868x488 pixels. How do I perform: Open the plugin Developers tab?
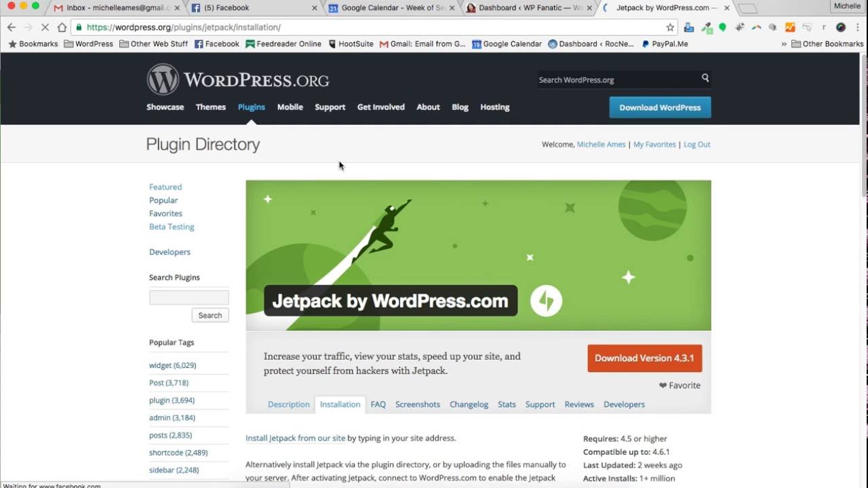(624, 405)
